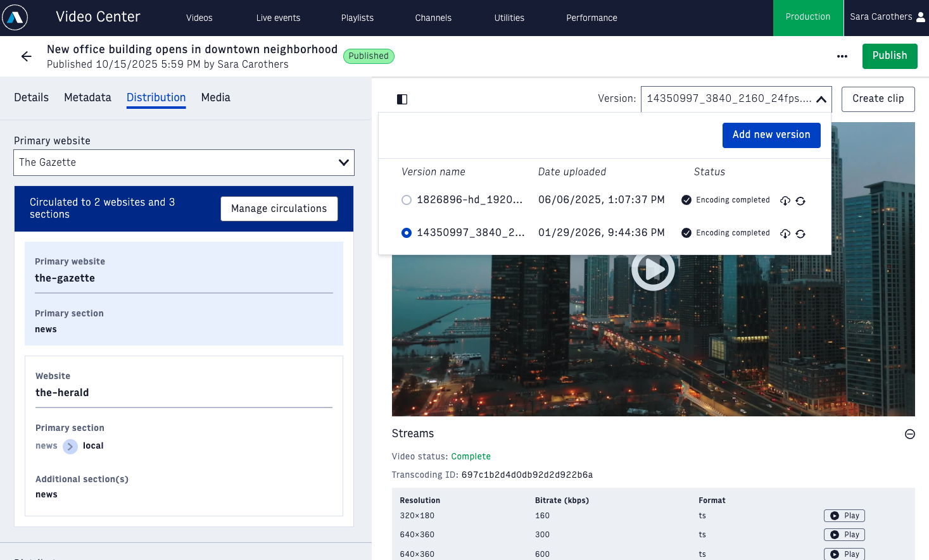Click the Date uploaded column header
The image size is (929, 560).
tap(572, 172)
